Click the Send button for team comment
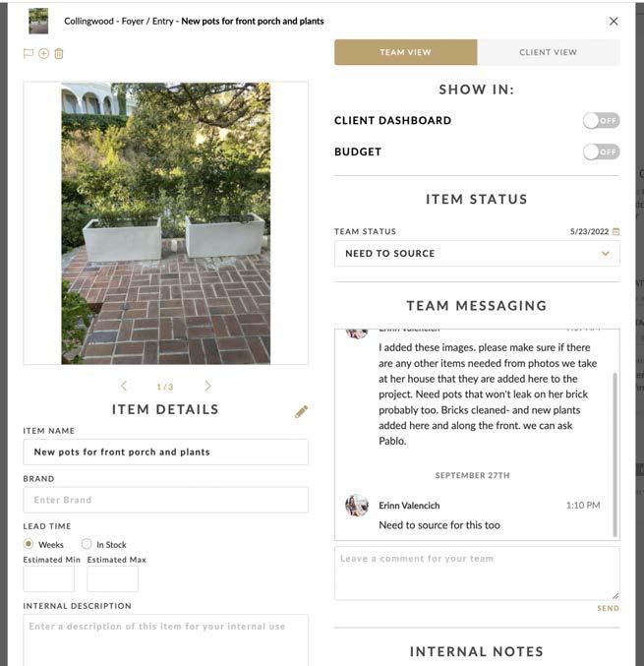This screenshot has height=666, width=644. 608,608
